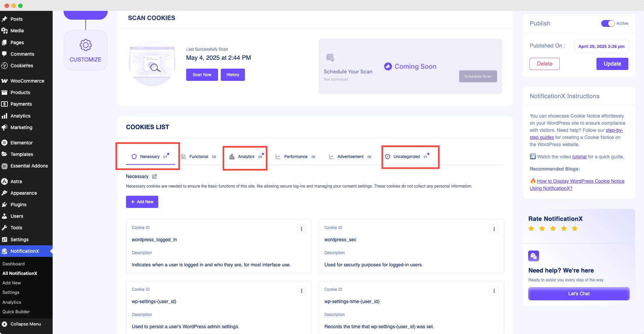644x334 pixels.
Task: Start a Let's Chat session
Action: [579, 294]
